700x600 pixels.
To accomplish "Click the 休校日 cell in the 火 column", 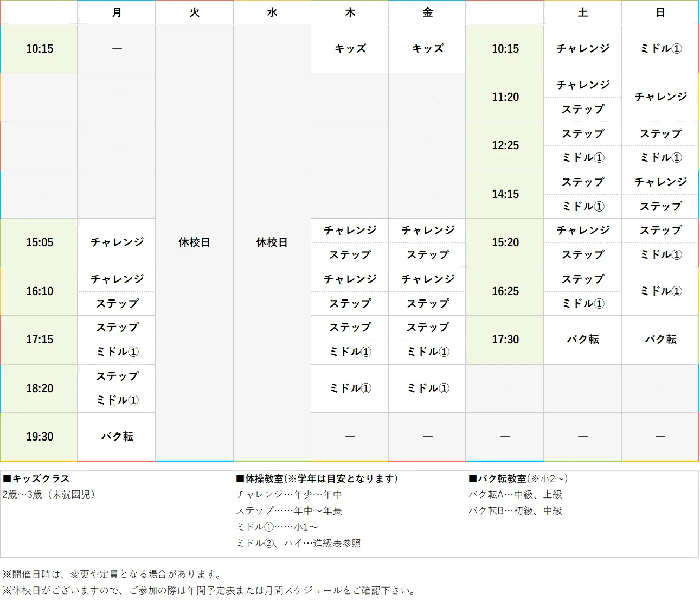I will [x=194, y=242].
